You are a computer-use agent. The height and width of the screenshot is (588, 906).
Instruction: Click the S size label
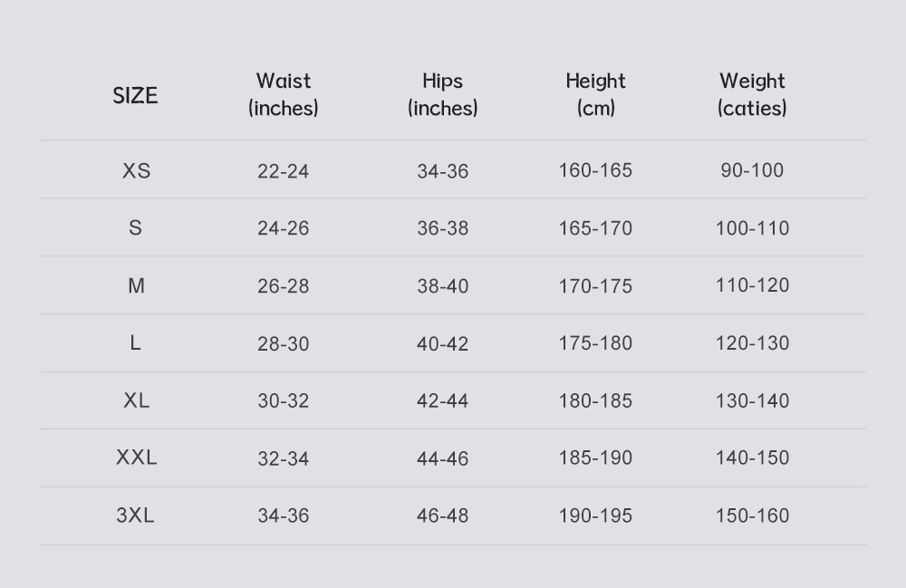(135, 227)
